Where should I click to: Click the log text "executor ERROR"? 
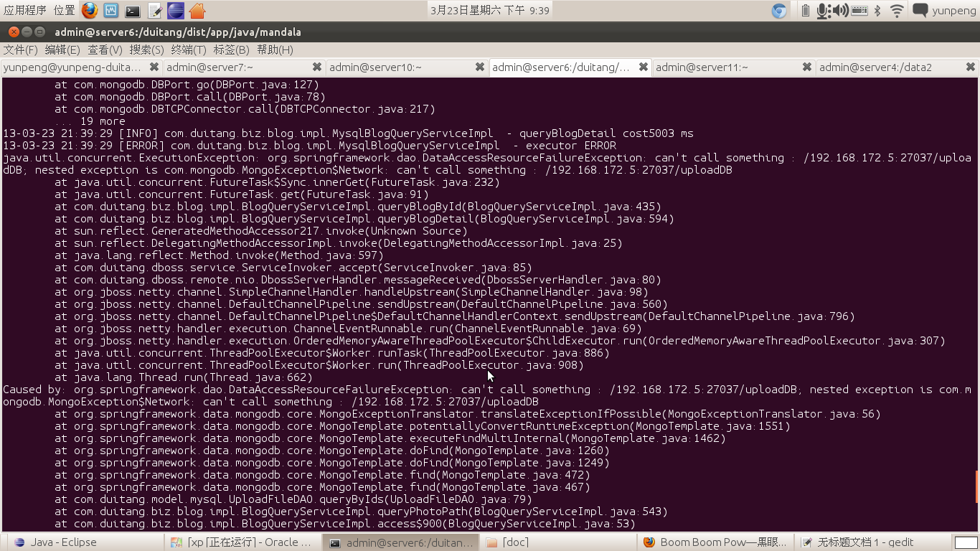pos(571,146)
